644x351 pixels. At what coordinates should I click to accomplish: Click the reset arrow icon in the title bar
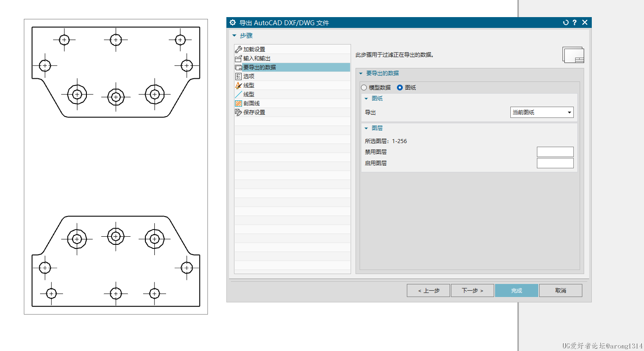pos(566,22)
